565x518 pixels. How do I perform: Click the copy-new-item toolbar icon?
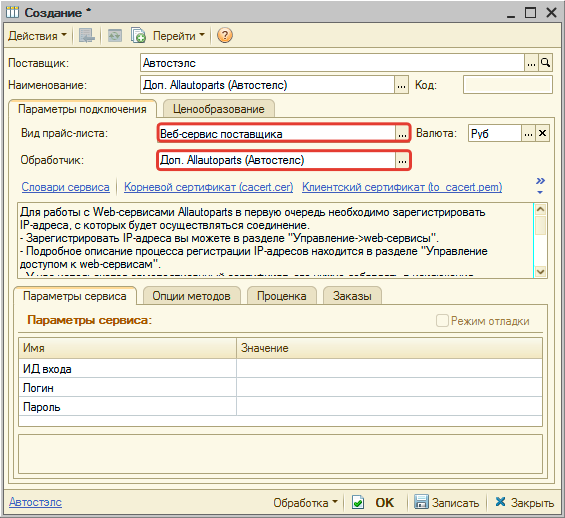[x=138, y=36]
